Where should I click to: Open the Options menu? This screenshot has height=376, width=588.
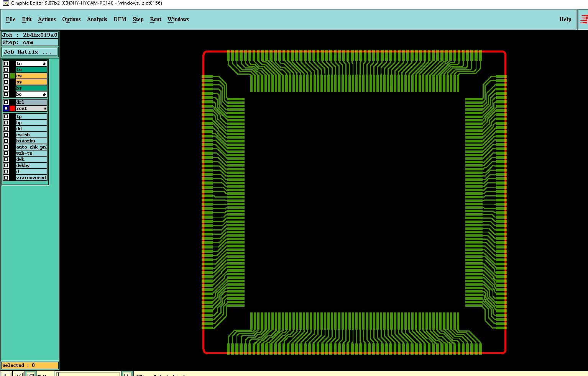click(71, 19)
